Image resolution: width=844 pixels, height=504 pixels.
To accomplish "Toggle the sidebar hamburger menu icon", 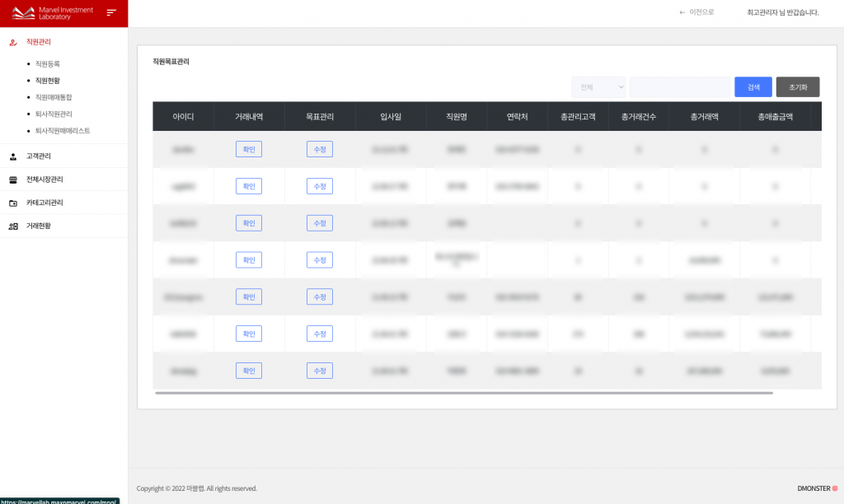I will (111, 12).
